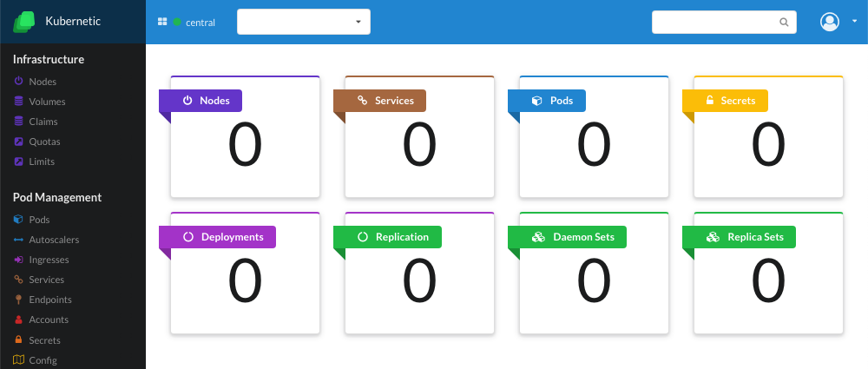Click the Pods card ribbon label
Screen dimensions: 868x369
tap(546, 101)
